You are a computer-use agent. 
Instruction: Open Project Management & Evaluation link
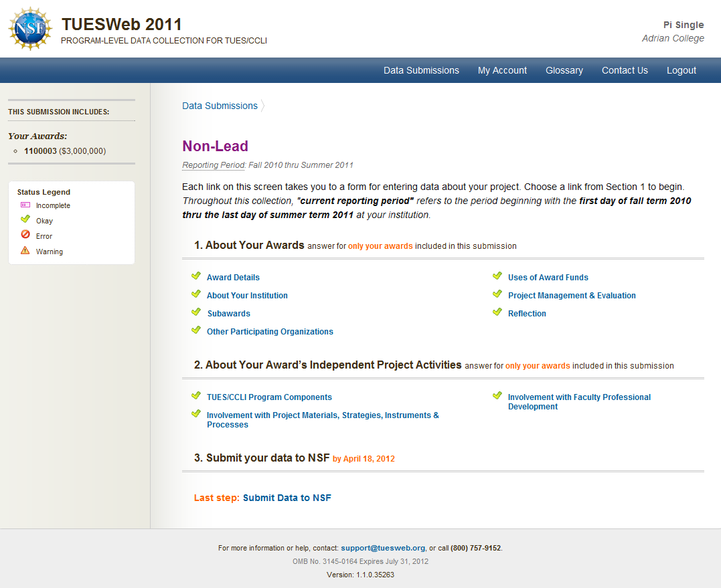pyautogui.click(x=572, y=296)
